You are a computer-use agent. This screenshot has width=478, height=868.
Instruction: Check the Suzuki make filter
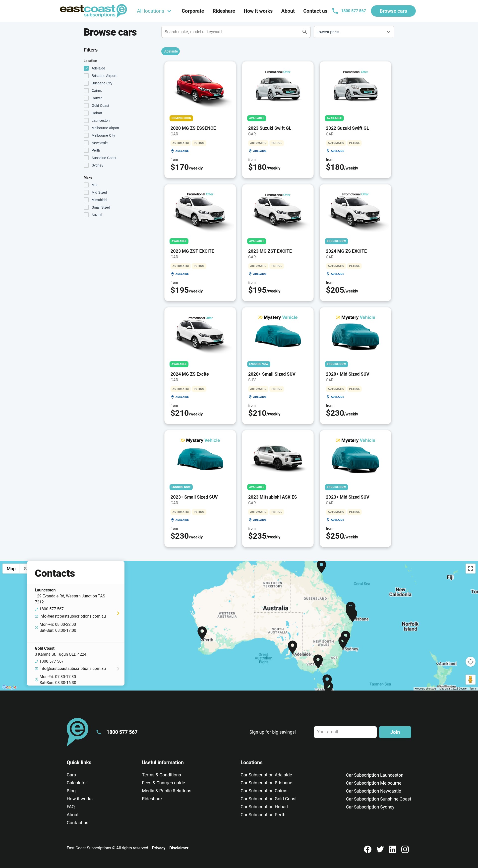coord(86,215)
